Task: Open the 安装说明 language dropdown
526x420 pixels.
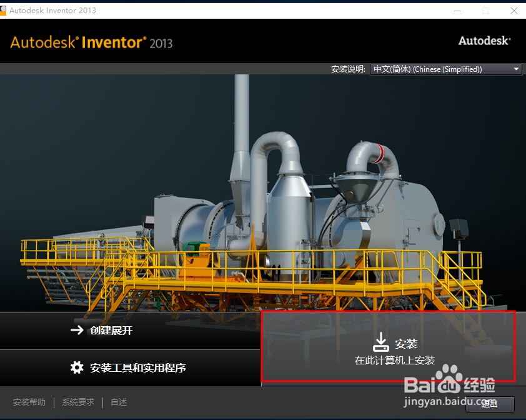Action: tap(445, 69)
